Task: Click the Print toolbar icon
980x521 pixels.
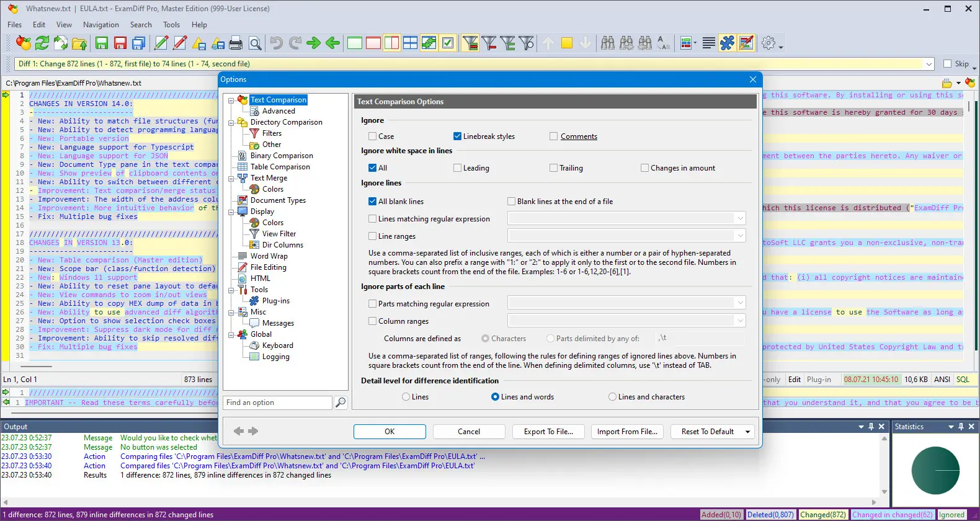Action: 236,43
